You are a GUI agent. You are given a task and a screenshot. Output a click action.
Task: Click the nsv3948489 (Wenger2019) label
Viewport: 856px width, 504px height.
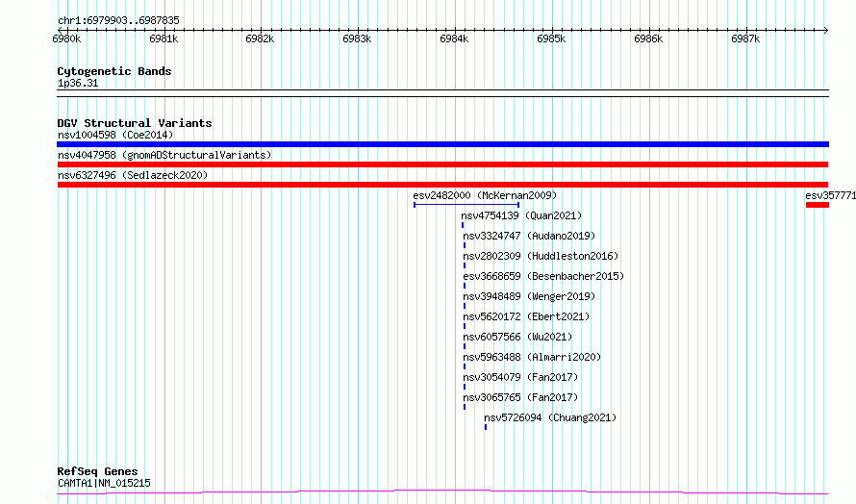pos(529,296)
